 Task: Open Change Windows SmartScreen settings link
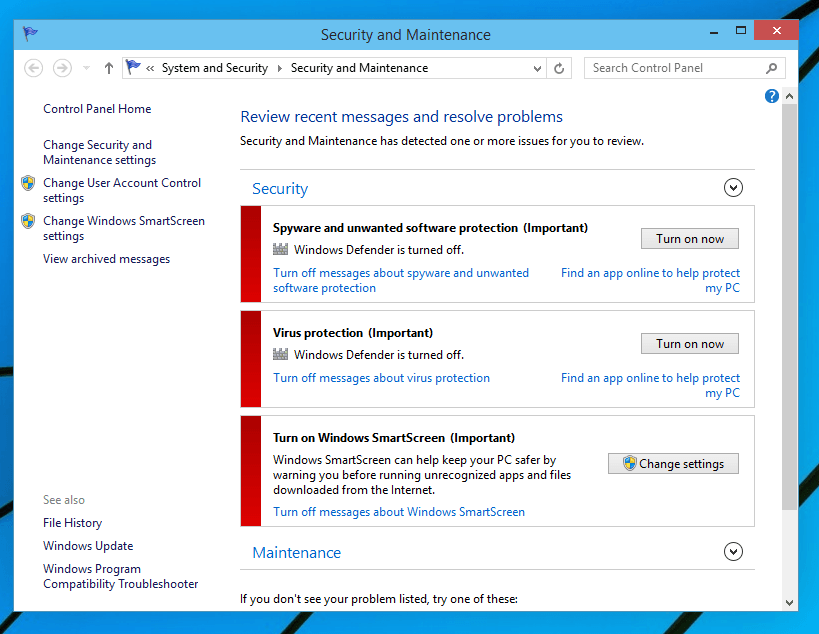tap(124, 228)
